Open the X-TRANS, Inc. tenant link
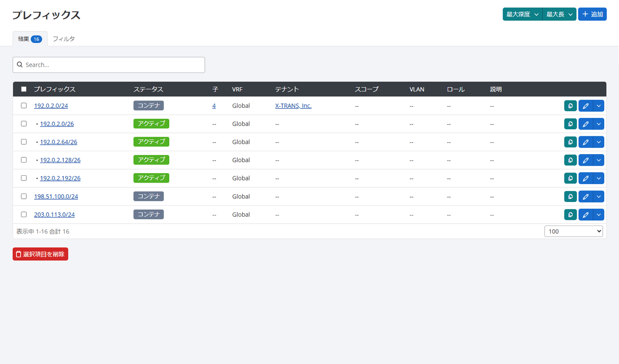 pyautogui.click(x=293, y=106)
